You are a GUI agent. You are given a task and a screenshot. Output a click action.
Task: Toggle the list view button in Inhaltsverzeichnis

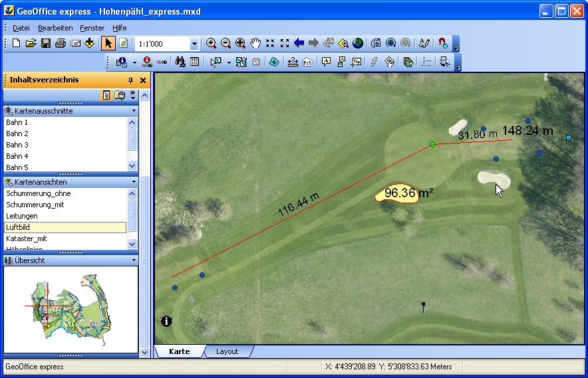[106, 96]
